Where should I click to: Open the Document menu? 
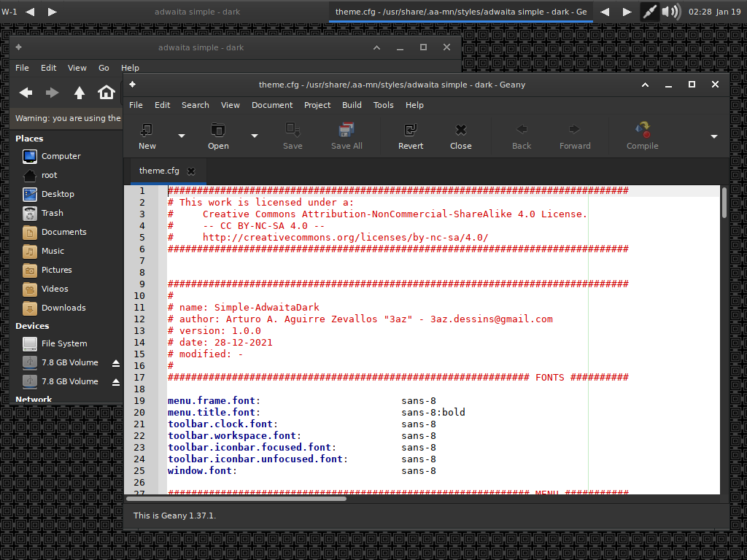click(272, 105)
